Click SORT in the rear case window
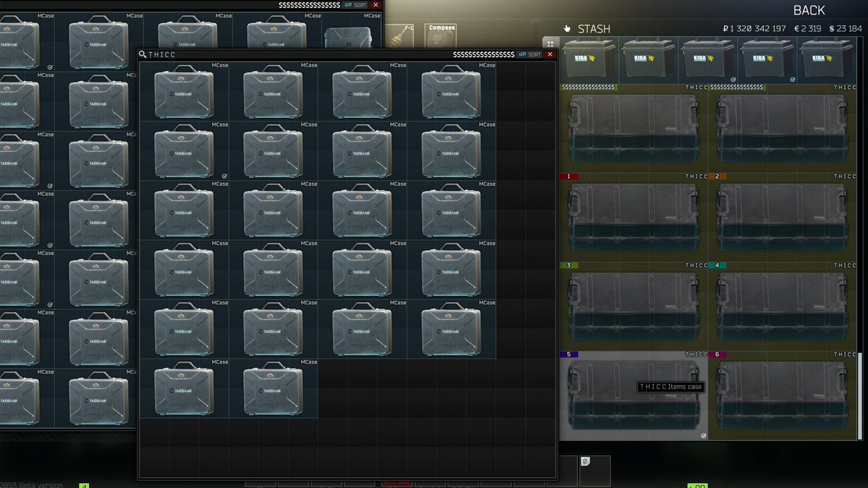Image resolution: width=868 pixels, height=488 pixels. tap(355, 4)
